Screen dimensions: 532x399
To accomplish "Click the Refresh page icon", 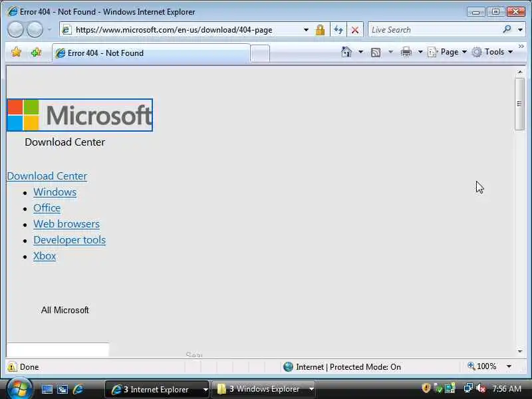I will [x=338, y=30].
